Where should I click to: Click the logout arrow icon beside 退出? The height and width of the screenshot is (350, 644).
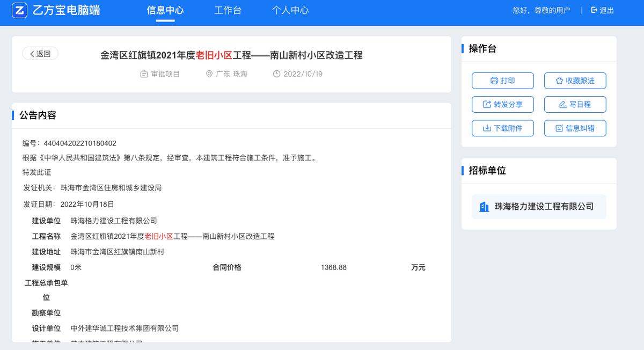pos(594,10)
